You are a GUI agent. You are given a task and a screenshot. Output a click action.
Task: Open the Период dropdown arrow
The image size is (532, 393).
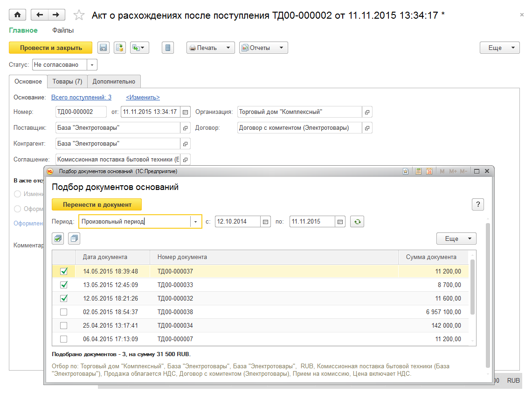click(x=196, y=222)
